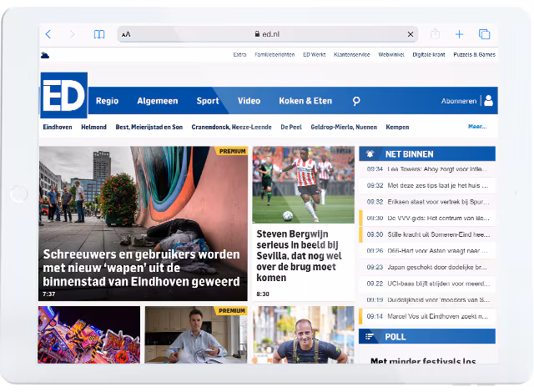Open the Regio menu item
The image size is (534, 392).
pos(107,101)
